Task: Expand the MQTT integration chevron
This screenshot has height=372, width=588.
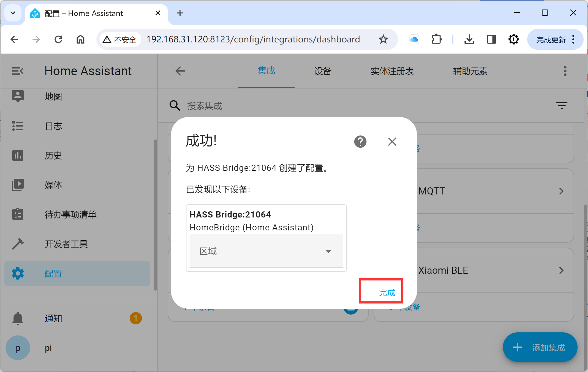Action: (561, 191)
